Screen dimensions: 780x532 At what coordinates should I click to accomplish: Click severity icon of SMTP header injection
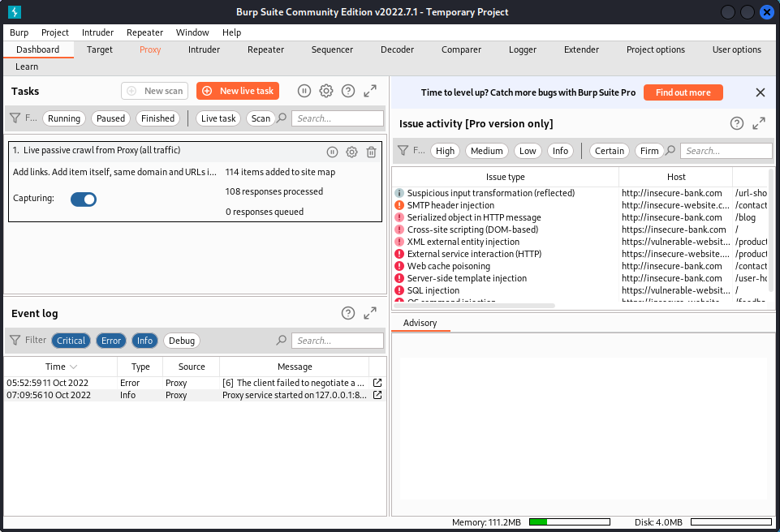(399, 205)
